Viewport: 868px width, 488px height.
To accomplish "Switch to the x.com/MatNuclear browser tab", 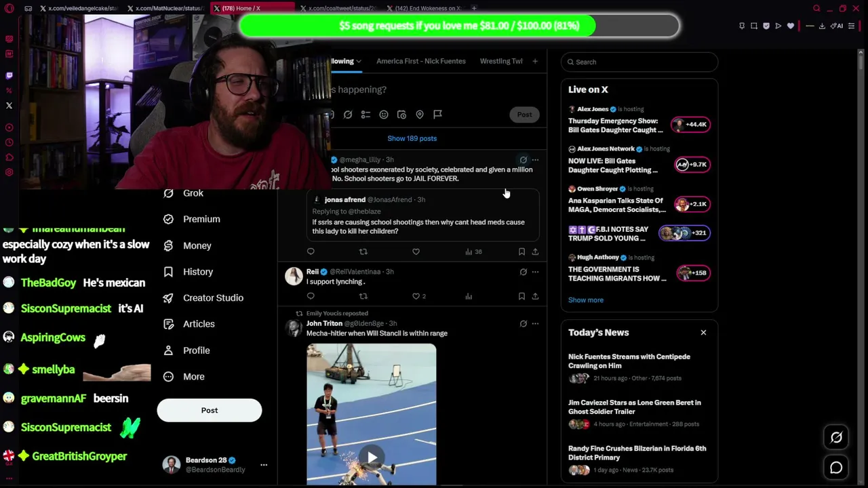I will (x=165, y=8).
